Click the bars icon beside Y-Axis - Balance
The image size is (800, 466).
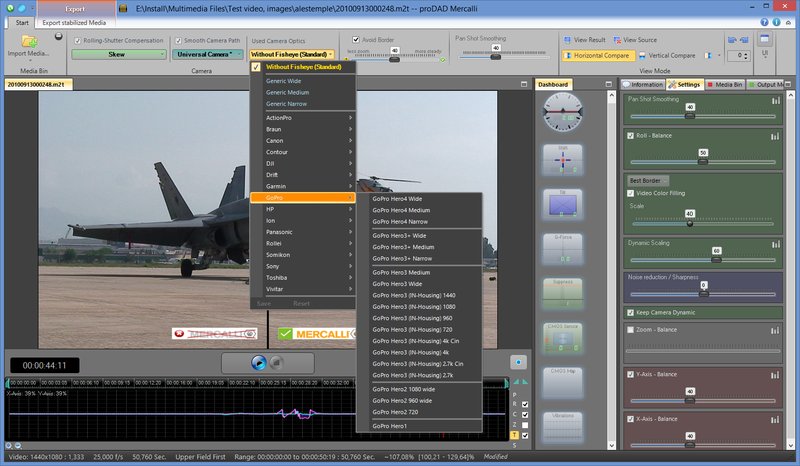[x=776, y=375]
